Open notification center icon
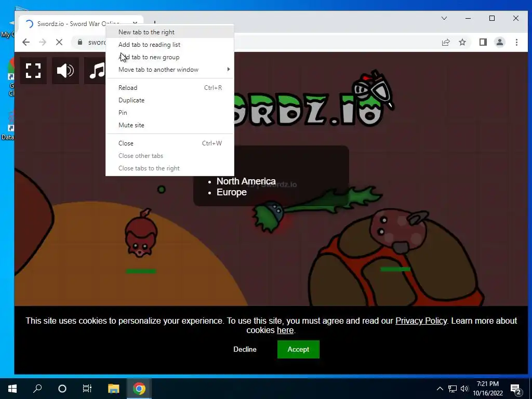This screenshot has height=399, width=532. [516, 389]
